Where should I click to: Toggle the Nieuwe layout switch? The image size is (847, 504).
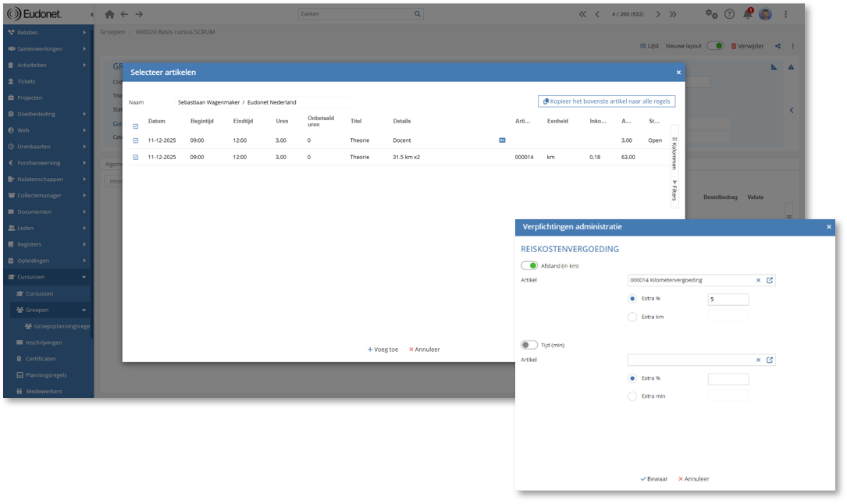coord(715,46)
